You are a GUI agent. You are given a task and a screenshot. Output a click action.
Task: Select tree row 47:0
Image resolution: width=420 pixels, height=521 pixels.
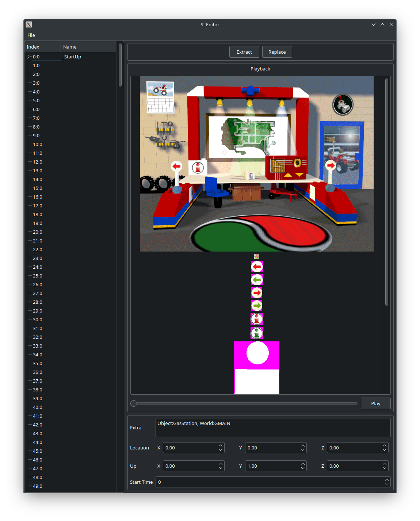tap(38, 468)
